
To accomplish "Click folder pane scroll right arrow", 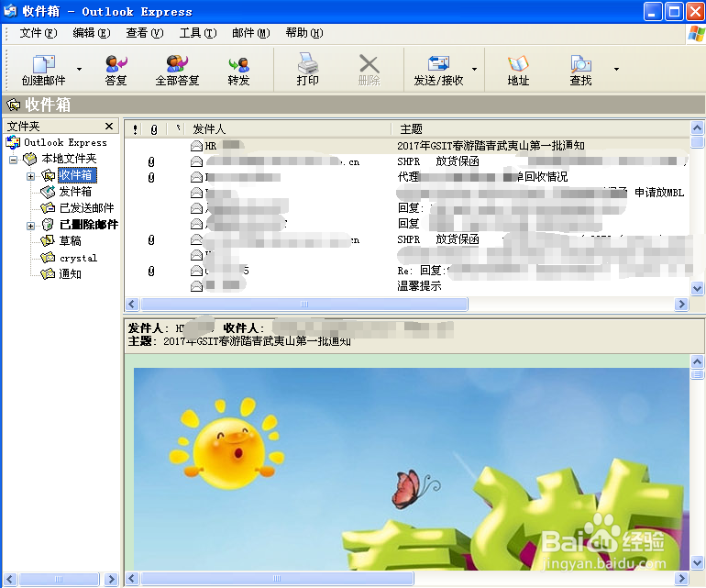I will tap(111, 579).
